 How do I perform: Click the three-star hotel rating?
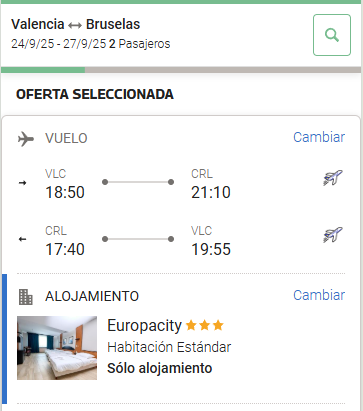[x=205, y=325]
